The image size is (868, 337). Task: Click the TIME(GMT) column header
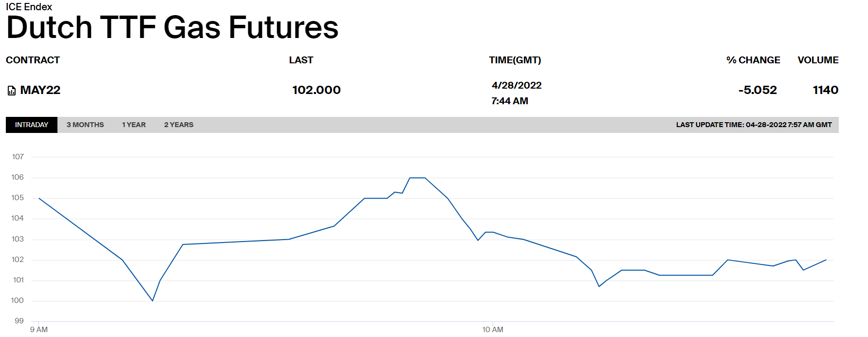[x=515, y=60]
